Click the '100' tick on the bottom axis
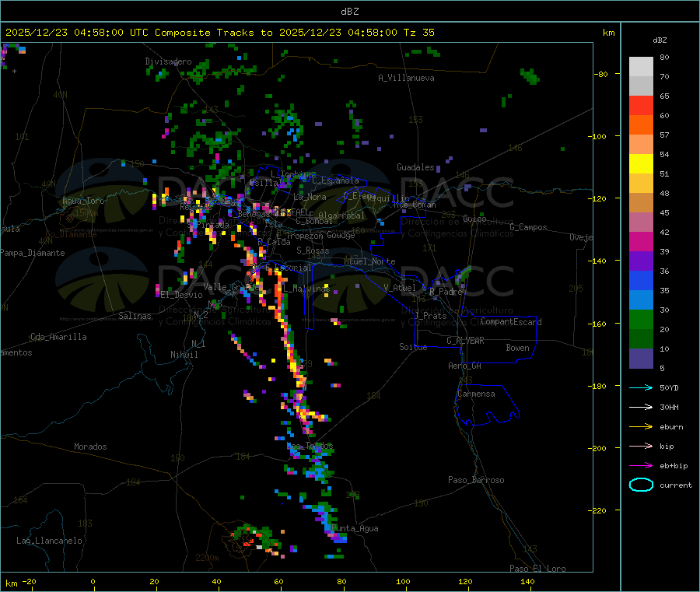This screenshot has height=592, width=700. [x=403, y=581]
